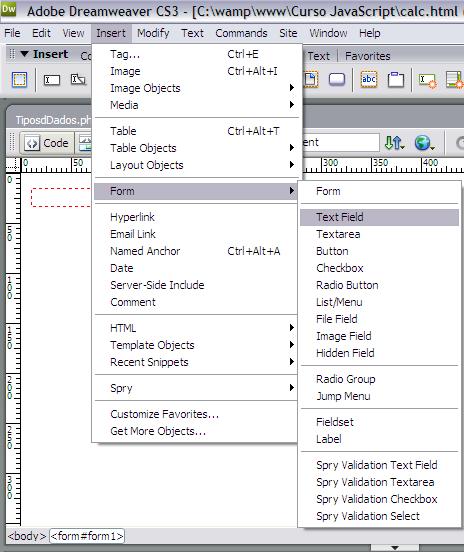
Task: Select Spry Validation Textarea entry
Action: pos(380,482)
